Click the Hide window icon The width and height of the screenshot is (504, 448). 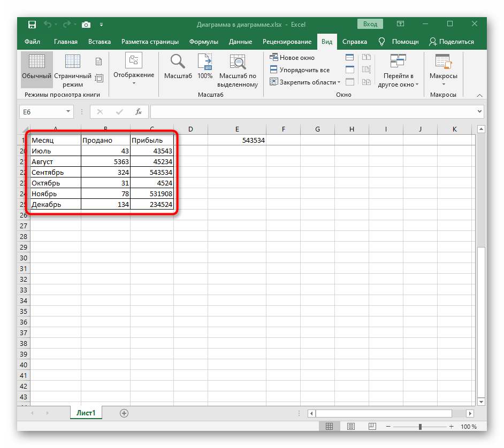click(349, 69)
